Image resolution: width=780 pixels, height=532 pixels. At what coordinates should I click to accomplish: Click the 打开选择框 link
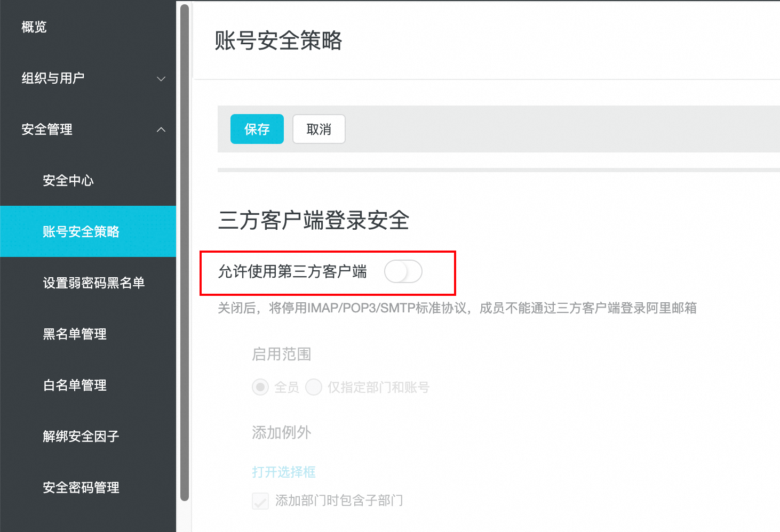point(284,472)
